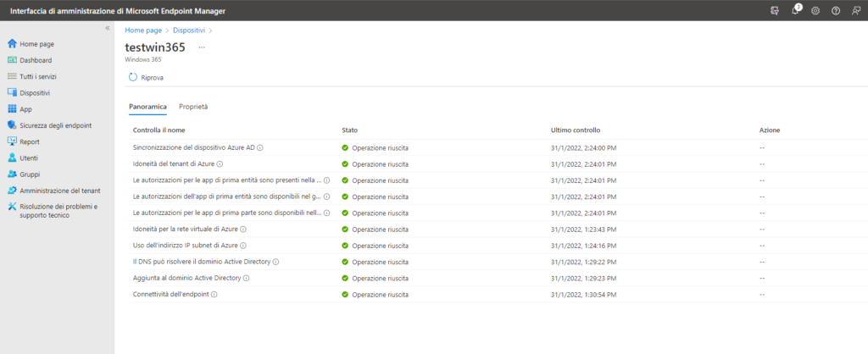Image resolution: width=868 pixels, height=354 pixels.
Task: Click info icon beside Connettività dell'endpoint
Action: pyautogui.click(x=214, y=294)
